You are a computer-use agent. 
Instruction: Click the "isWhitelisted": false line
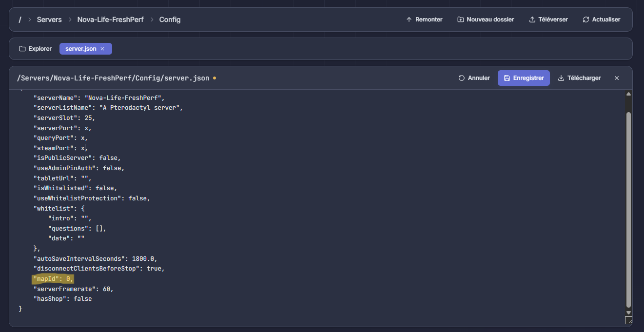click(x=75, y=188)
